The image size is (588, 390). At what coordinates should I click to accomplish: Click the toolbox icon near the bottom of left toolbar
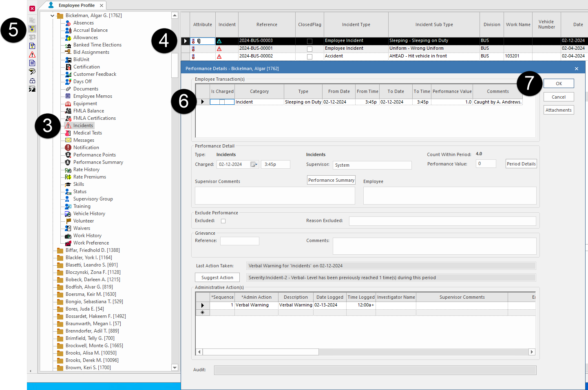coord(32,80)
